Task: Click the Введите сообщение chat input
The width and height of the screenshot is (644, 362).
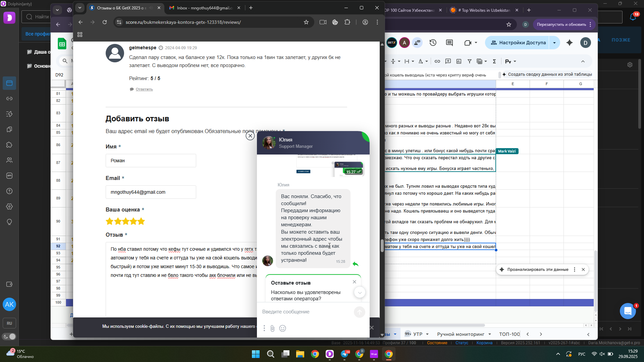Action: [305, 312]
